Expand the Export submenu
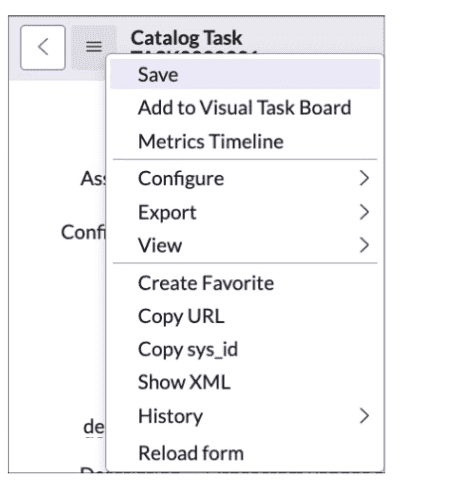The width and height of the screenshot is (467, 493). [245, 212]
